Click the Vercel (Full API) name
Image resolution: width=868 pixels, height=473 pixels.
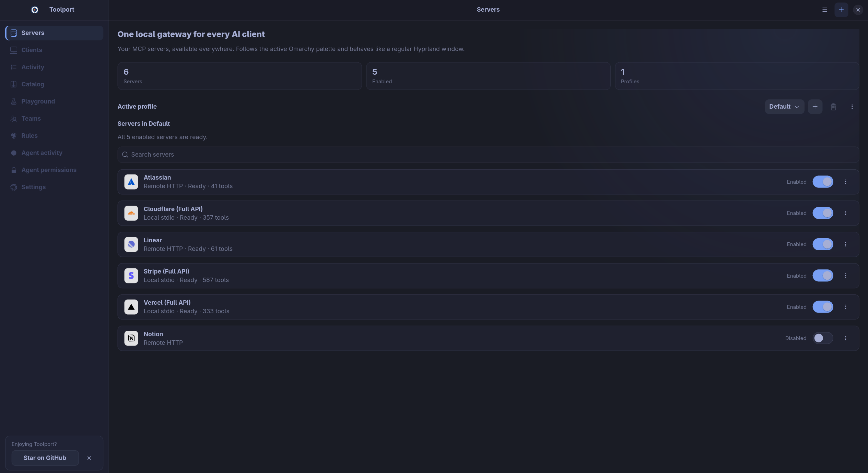click(x=167, y=303)
